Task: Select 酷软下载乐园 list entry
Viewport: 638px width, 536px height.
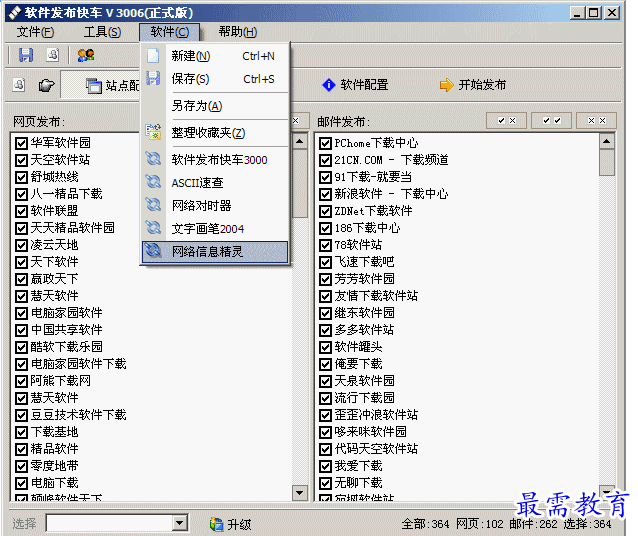Action: (67, 347)
